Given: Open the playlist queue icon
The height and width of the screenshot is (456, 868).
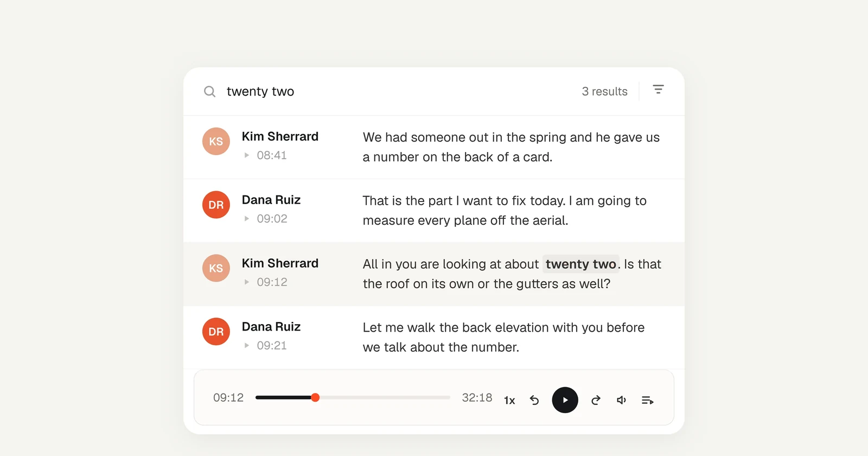Looking at the screenshot, I should [647, 400].
